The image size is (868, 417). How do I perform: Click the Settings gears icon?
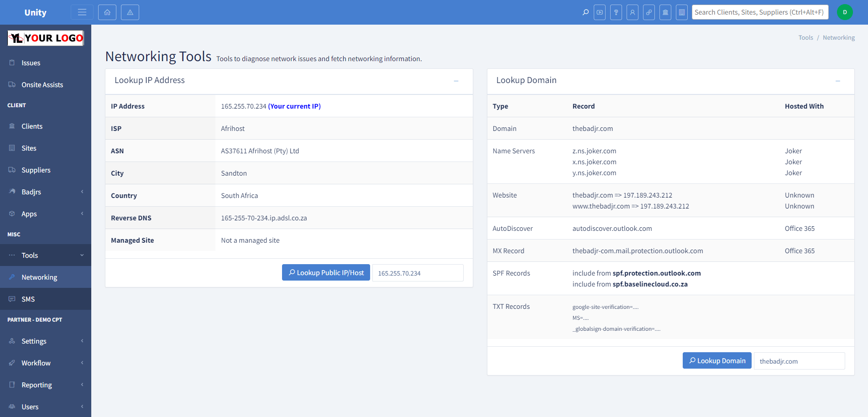(12, 341)
